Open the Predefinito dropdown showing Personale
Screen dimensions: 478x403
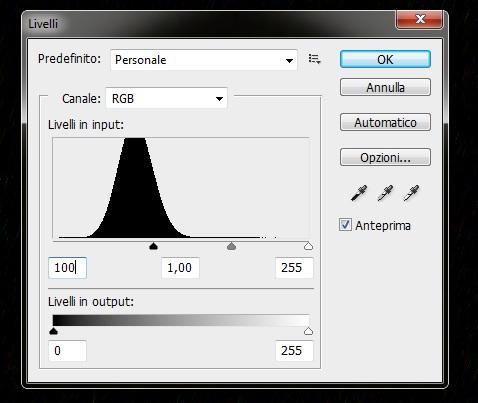click(x=204, y=60)
